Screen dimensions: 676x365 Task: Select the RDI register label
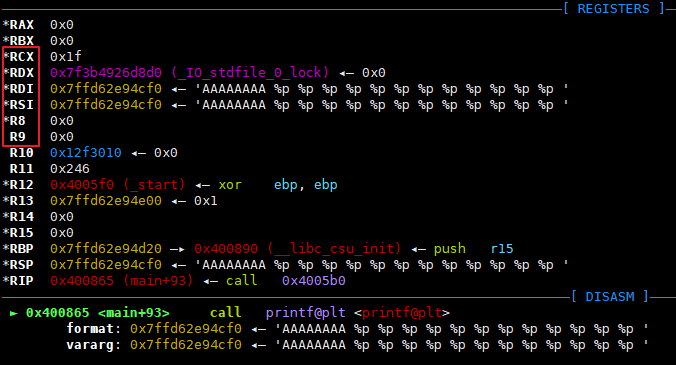tap(22, 89)
